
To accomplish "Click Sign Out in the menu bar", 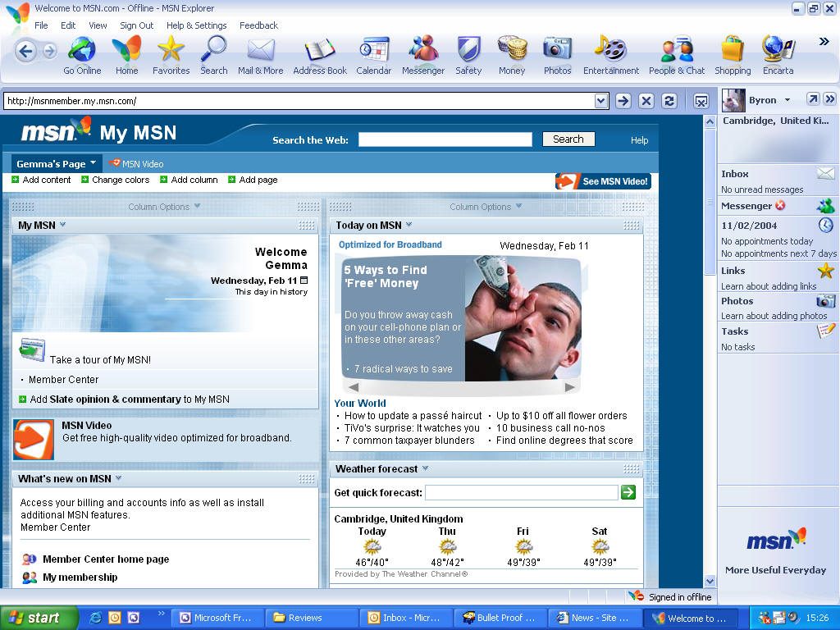I will [137, 25].
